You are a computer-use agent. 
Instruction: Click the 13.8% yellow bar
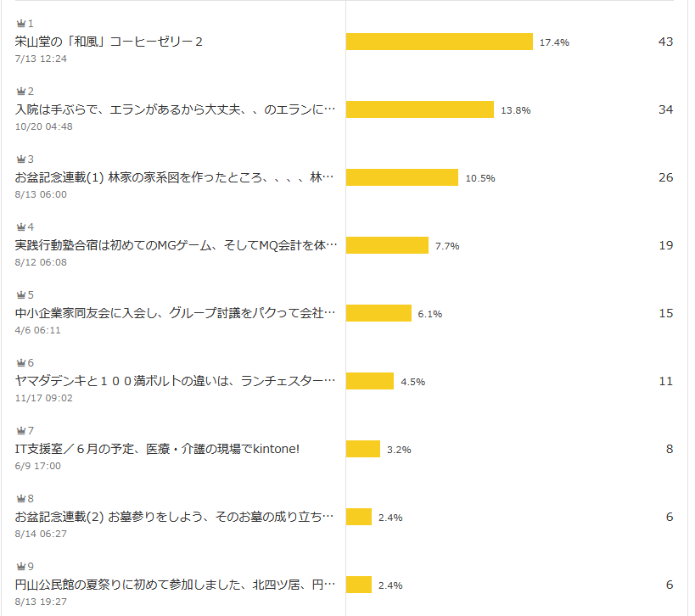tap(420, 109)
